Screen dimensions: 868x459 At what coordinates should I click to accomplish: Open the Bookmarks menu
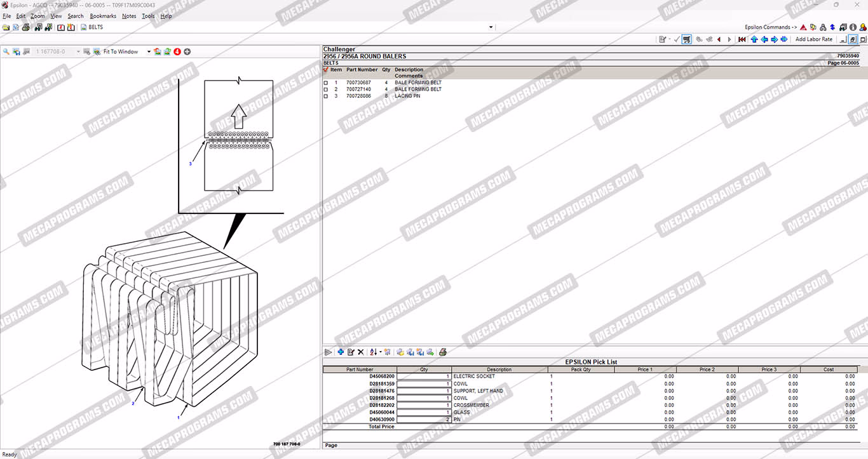[x=103, y=16]
